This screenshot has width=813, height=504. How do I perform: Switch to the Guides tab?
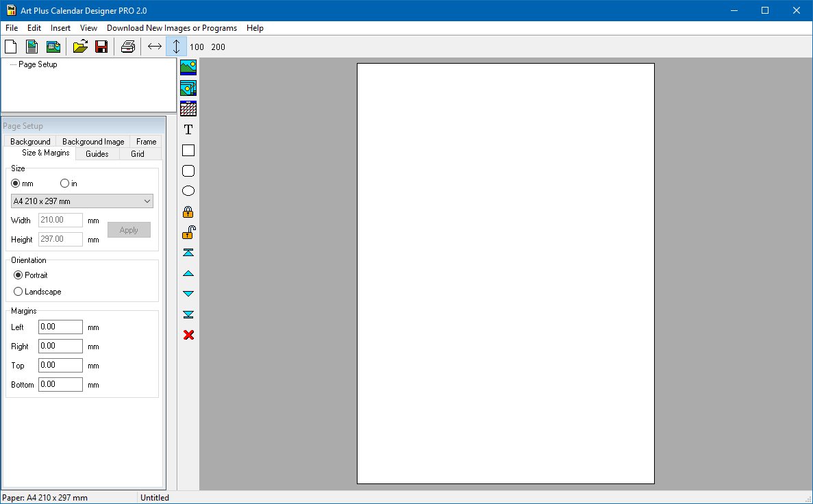pyautogui.click(x=97, y=154)
